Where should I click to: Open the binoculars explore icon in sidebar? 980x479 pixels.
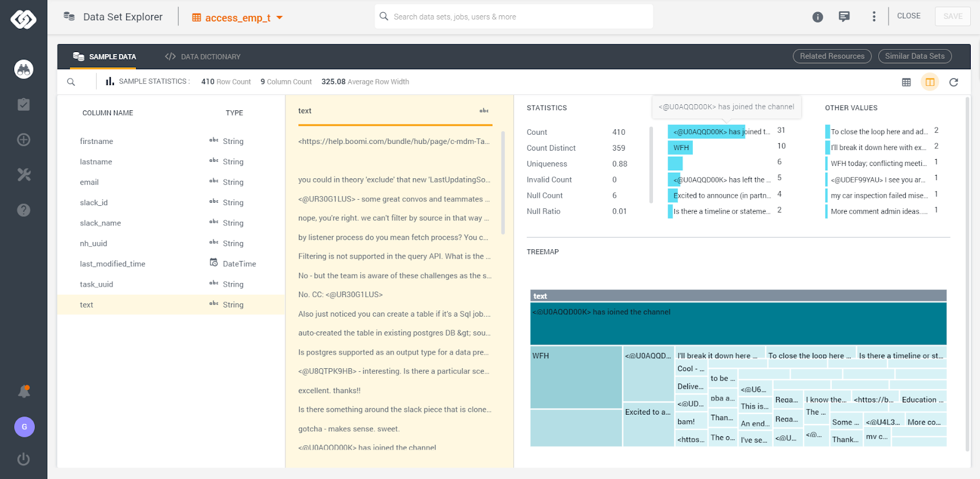pos(23,69)
